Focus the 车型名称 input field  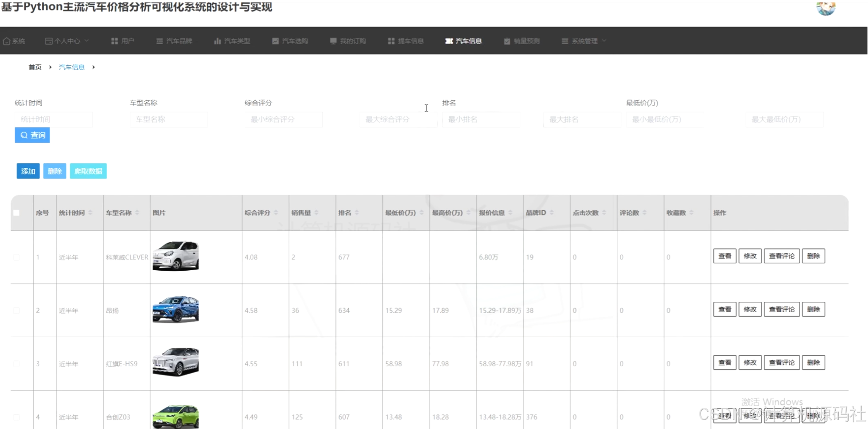pos(169,119)
